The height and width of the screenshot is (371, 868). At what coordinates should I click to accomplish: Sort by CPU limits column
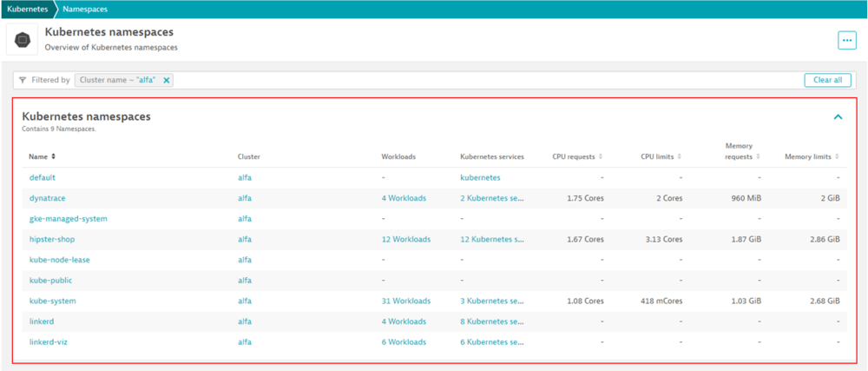pos(680,157)
